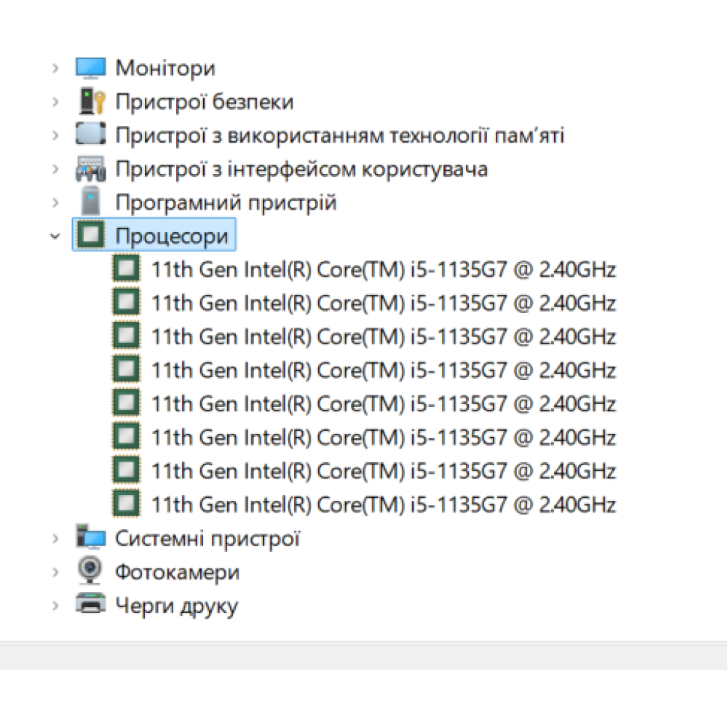Expand the Монітори category
728x728 pixels.
pos(55,68)
